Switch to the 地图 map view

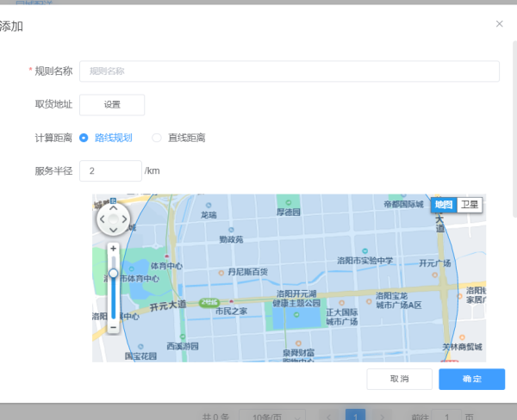pyautogui.click(x=444, y=205)
